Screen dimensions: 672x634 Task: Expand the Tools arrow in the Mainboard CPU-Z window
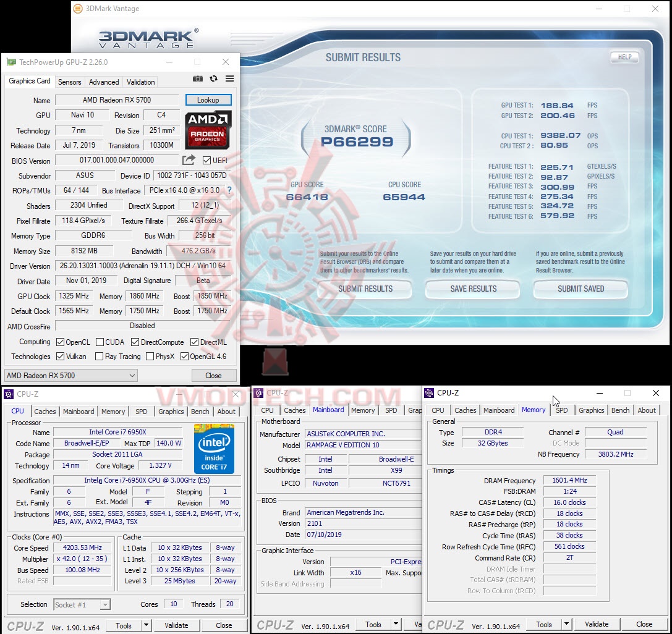(396, 625)
